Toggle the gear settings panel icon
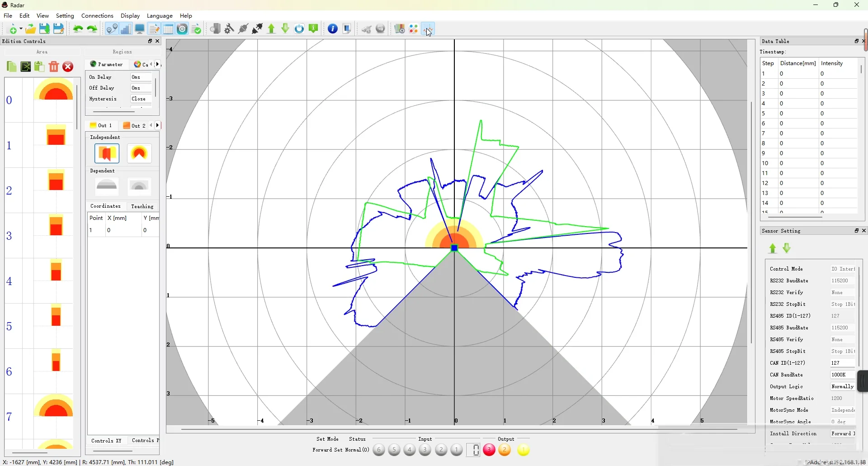Image resolution: width=868 pixels, height=466 pixels. point(182,29)
